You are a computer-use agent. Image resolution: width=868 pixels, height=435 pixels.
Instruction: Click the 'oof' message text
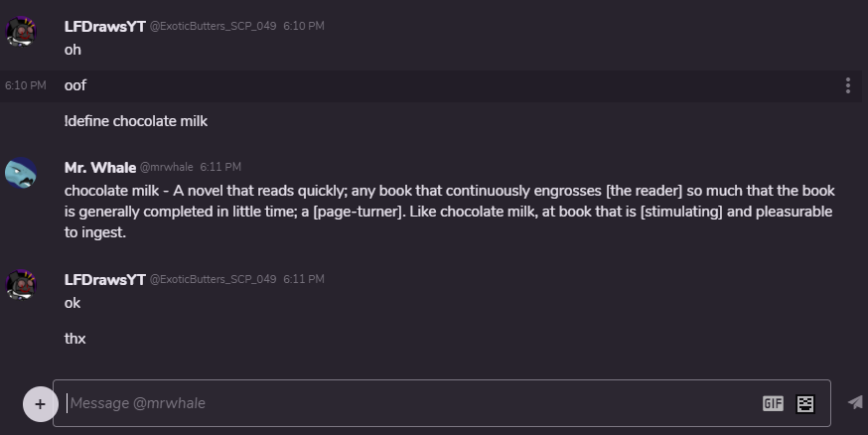coord(75,85)
